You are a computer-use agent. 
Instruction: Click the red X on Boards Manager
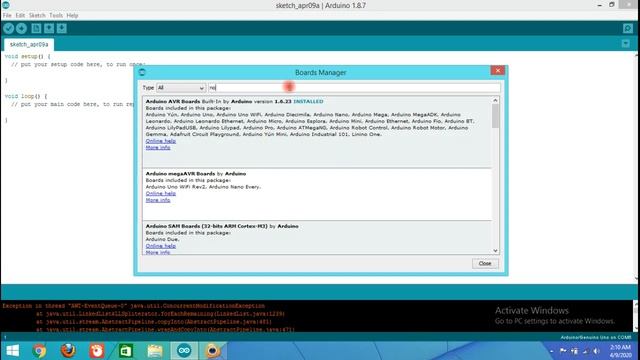(498, 70)
